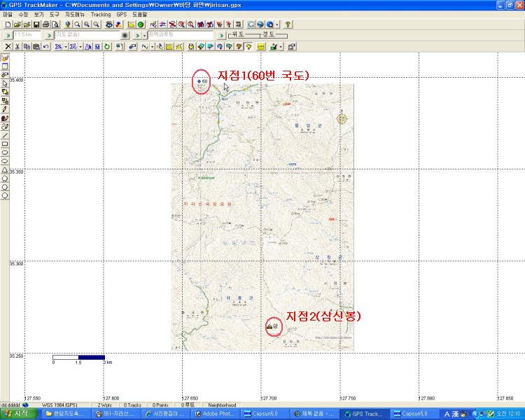Click the yellow GPS label icon

[x=261, y=47]
